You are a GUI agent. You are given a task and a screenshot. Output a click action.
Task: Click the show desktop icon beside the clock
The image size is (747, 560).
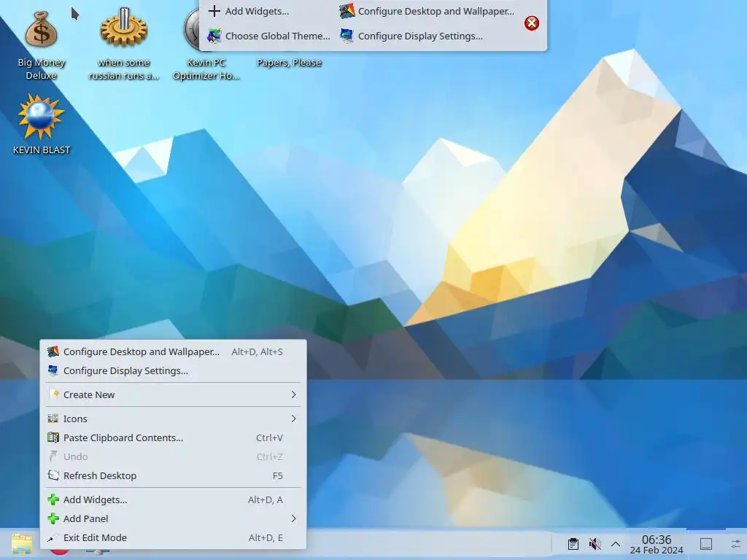(706, 544)
